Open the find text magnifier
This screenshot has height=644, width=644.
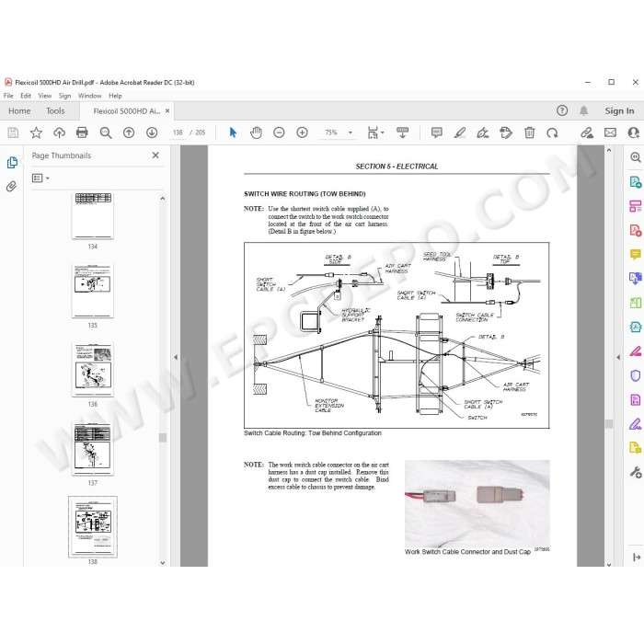[106, 132]
